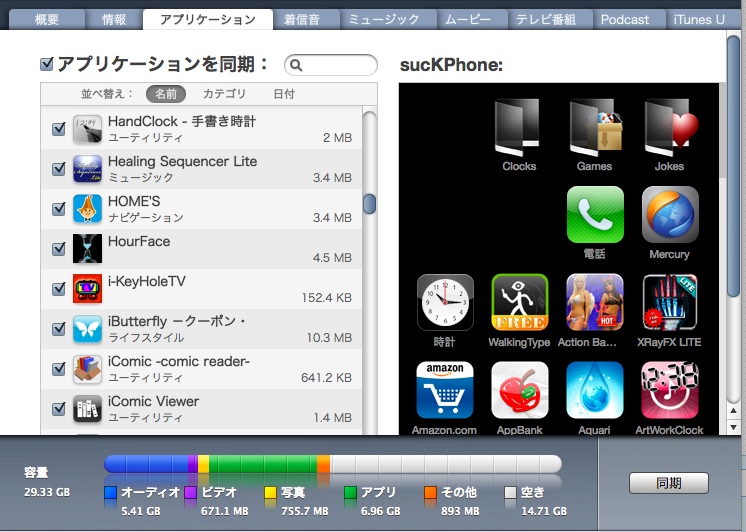Click the 同期 sync button
Screen dimensions: 746x532
[668, 483]
